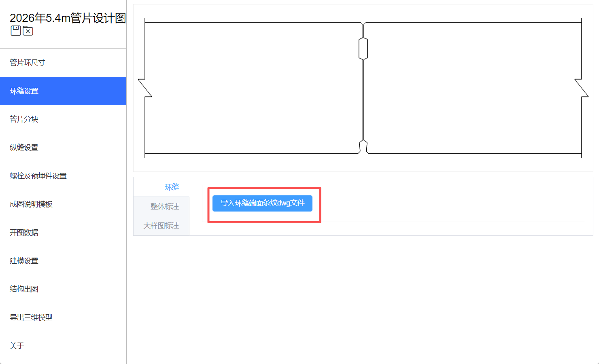
Task: Switch to the 整体标注 tab
Action: [x=165, y=207]
